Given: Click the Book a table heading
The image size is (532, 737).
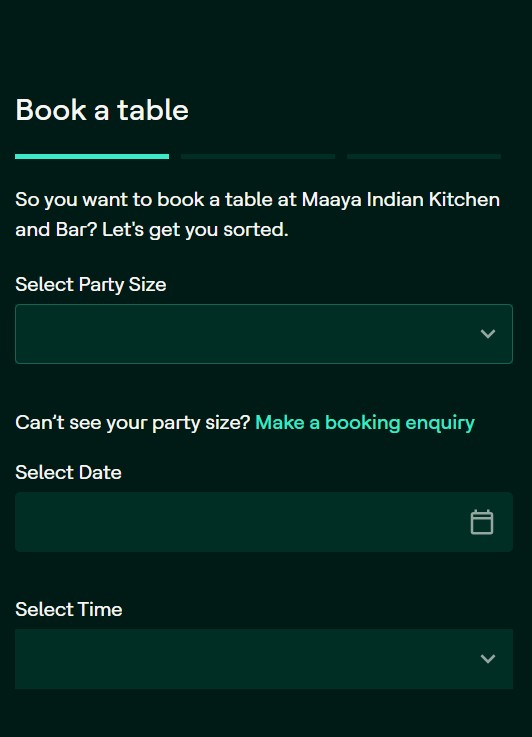Looking at the screenshot, I should [x=102, y=110].
